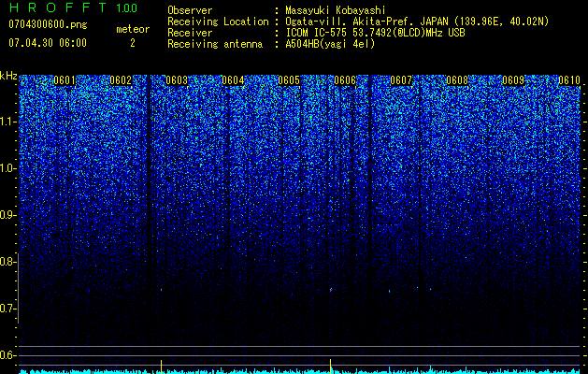Click the kHz axis unit label
Screen dimensions: 588x374
click(x=8, y=76)
